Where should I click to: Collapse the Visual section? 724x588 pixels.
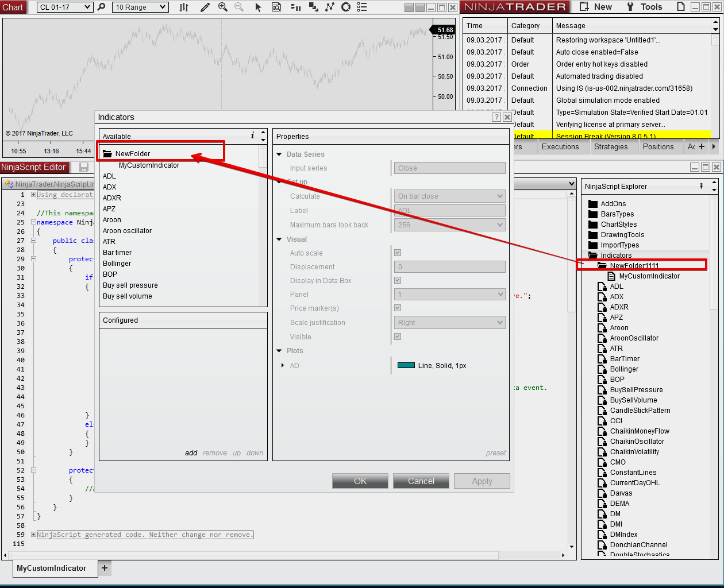click(279, 239)
